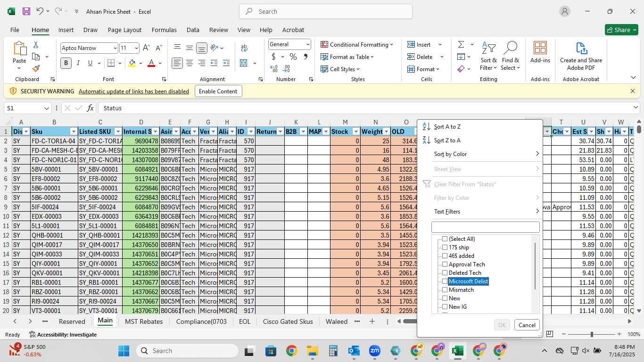The width and height of the screenshot is (644, 362).
Task: Apply Percent Style format
Action: coord(293,57)
